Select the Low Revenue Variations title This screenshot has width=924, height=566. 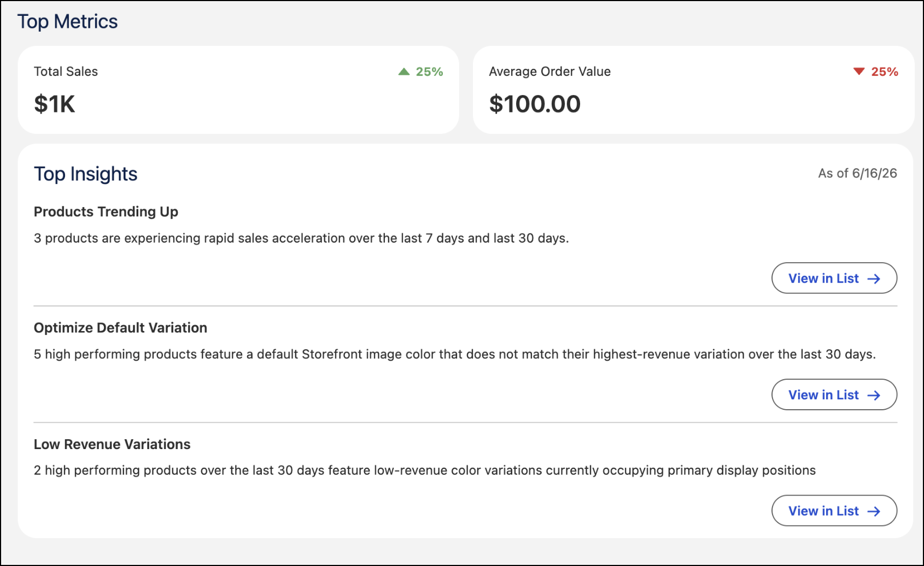pyautogui.click(x=112, y=444)
